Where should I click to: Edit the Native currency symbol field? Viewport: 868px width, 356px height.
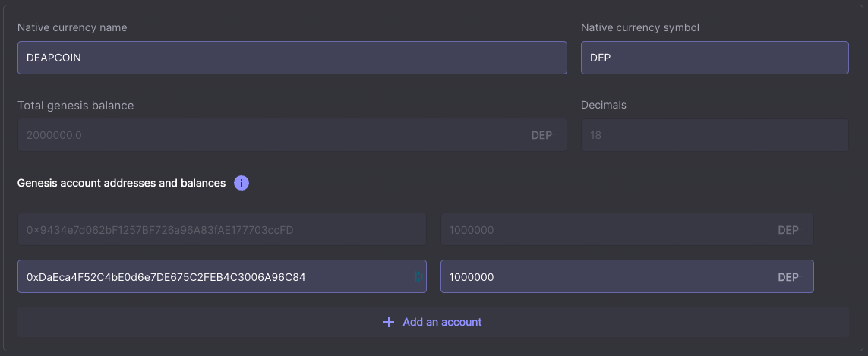click(x=715, y=58)
